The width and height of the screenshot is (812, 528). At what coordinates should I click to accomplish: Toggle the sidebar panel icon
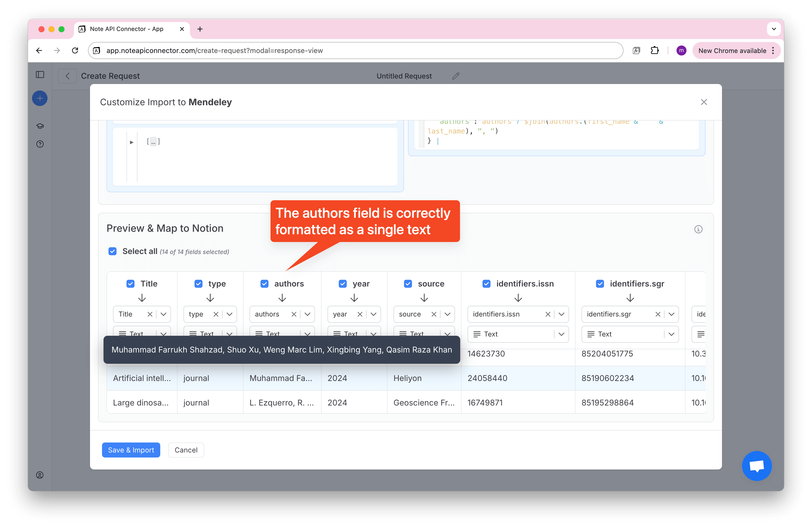click(x=40, y=74)
